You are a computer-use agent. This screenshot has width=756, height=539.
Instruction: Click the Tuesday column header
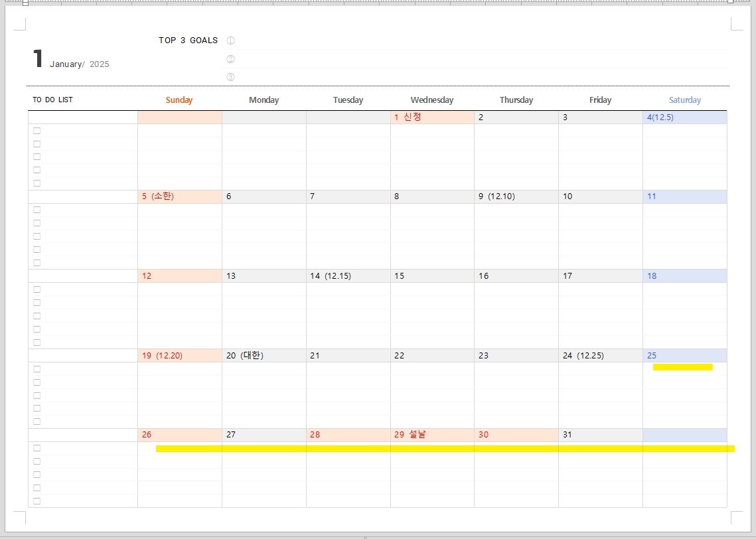(x=348, y=100)
